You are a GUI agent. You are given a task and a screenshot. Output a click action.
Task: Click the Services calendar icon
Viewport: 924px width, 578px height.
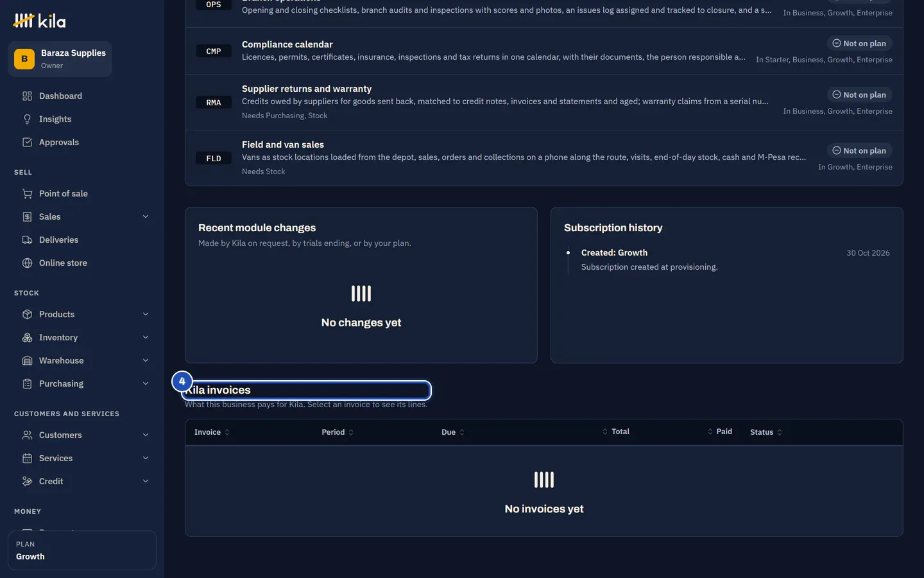click(27, 459)
